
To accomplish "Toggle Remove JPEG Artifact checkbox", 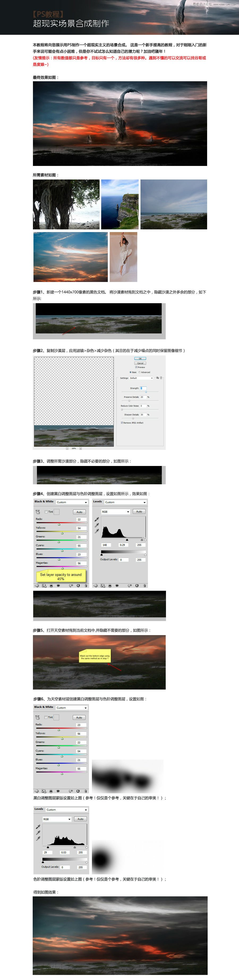I will tap(122, 423).
